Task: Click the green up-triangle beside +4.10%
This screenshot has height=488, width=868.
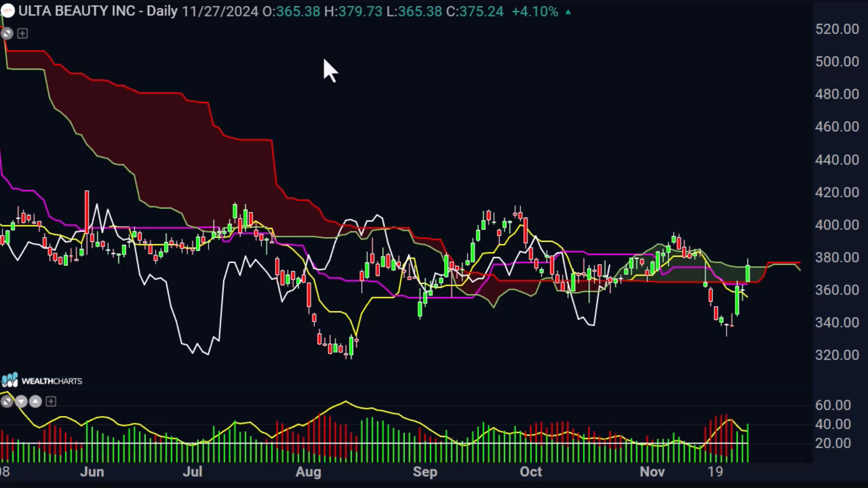Action: pos(568,12)
